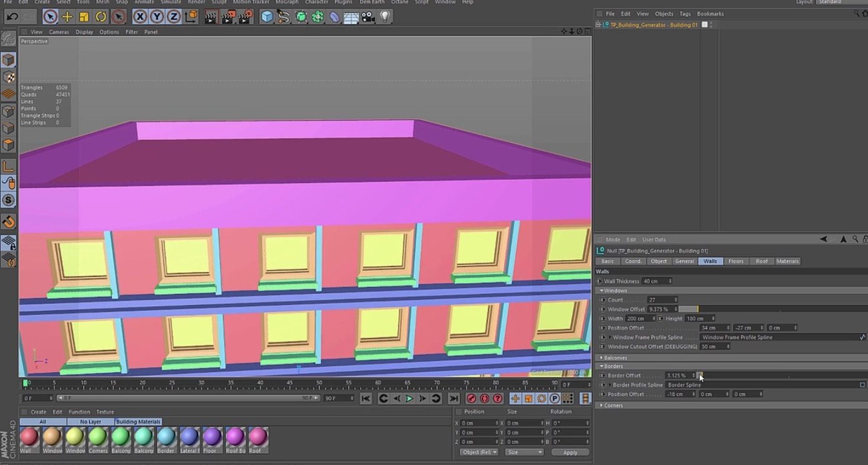Toggle Scale keyframe recording icon

[x=528, y=398]
